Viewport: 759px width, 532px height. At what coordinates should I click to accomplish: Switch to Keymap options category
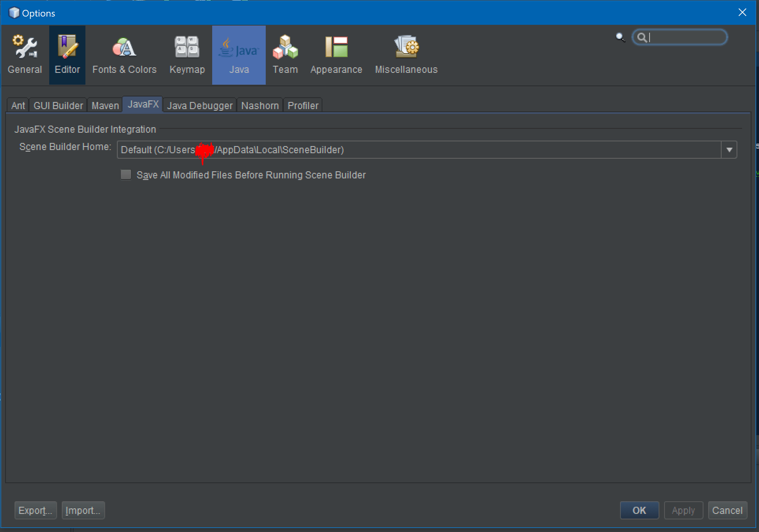pyautogui.click(x=187, y=55)
